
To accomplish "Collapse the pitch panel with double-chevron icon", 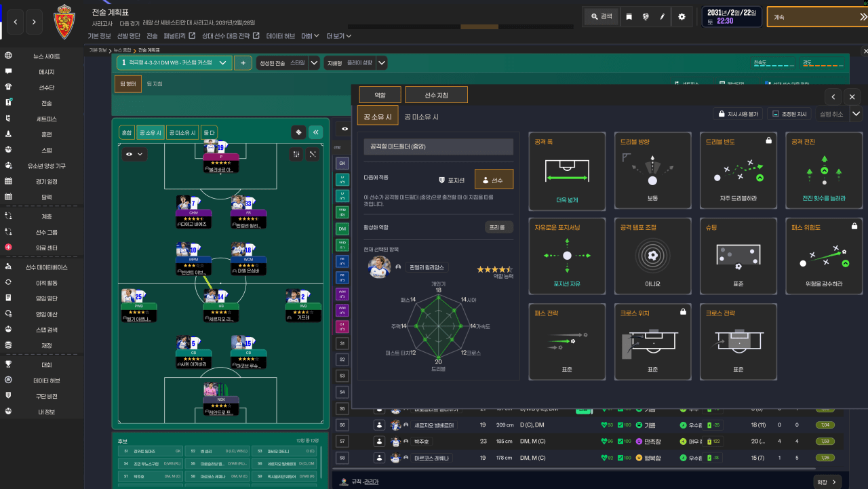I will coord(315,132).
